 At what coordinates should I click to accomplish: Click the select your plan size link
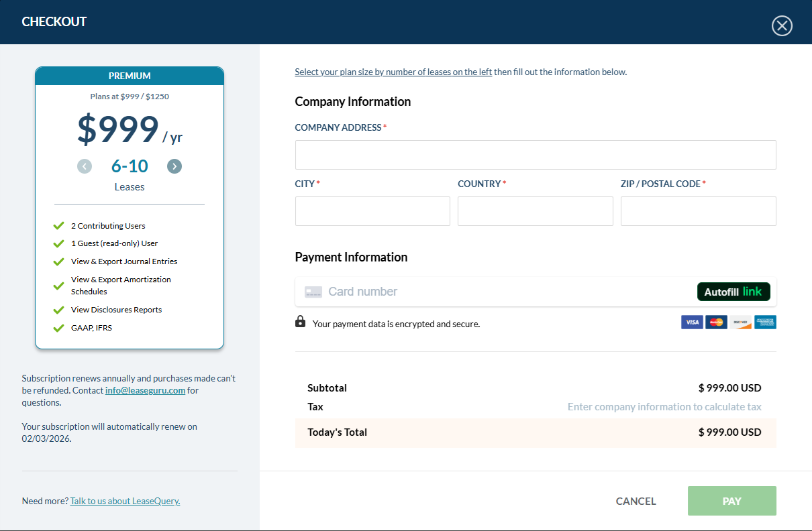tap(393, 72)
